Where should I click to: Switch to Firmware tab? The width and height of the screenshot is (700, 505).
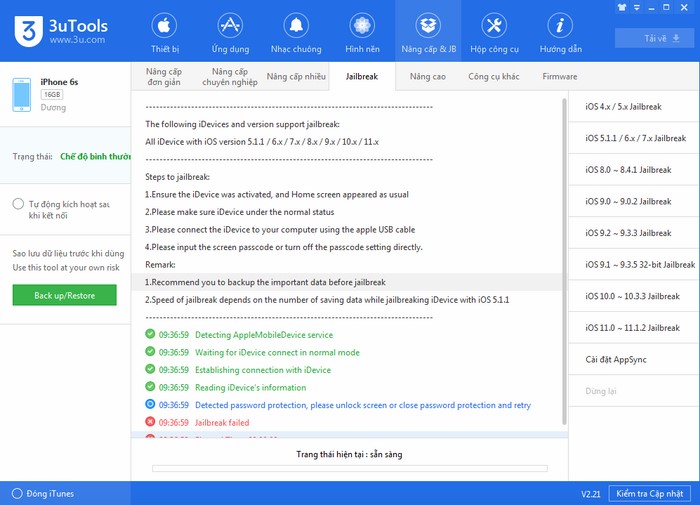point(559,76)
